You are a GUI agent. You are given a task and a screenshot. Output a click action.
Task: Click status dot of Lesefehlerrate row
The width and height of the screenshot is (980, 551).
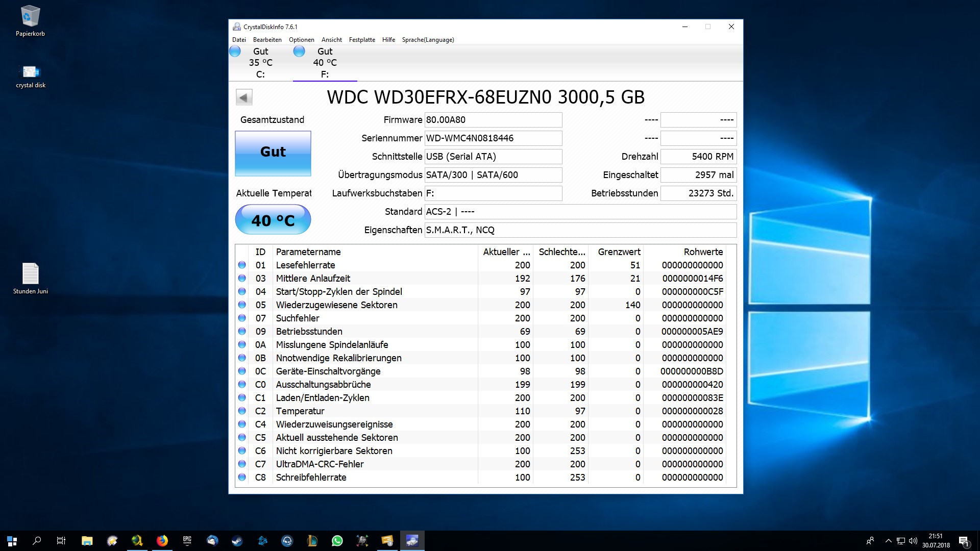point(242,265)
